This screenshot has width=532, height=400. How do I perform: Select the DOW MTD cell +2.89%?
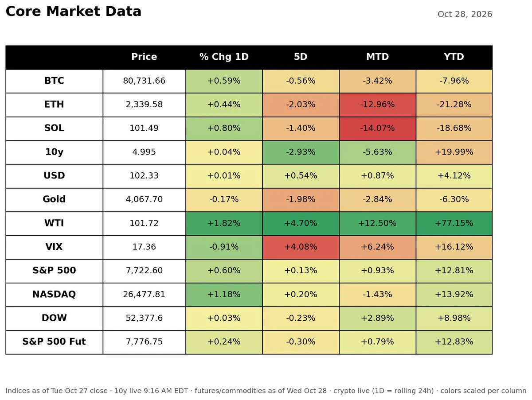377,318
